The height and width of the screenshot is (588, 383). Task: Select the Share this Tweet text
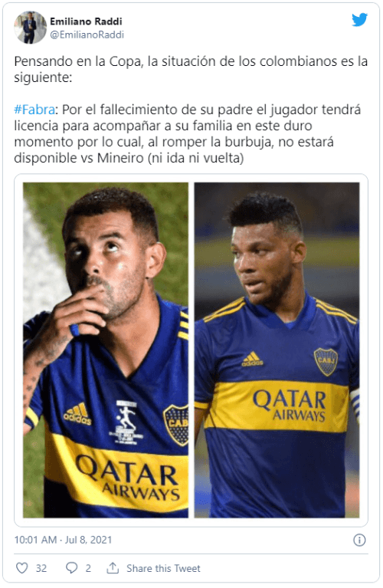coord(163,568)
